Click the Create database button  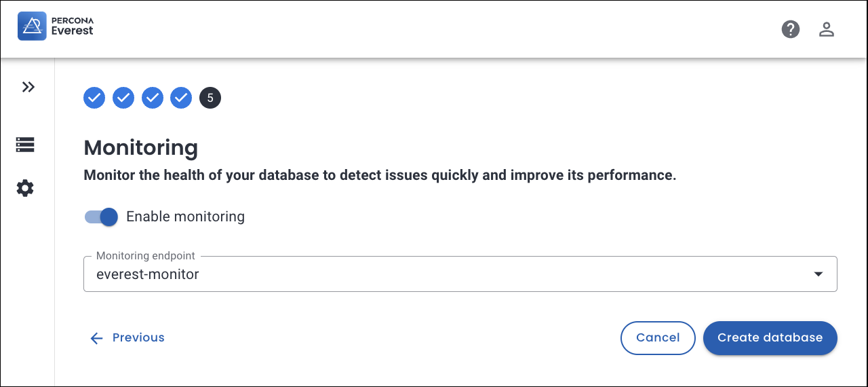pyautogui.click(x=770, y=337)
